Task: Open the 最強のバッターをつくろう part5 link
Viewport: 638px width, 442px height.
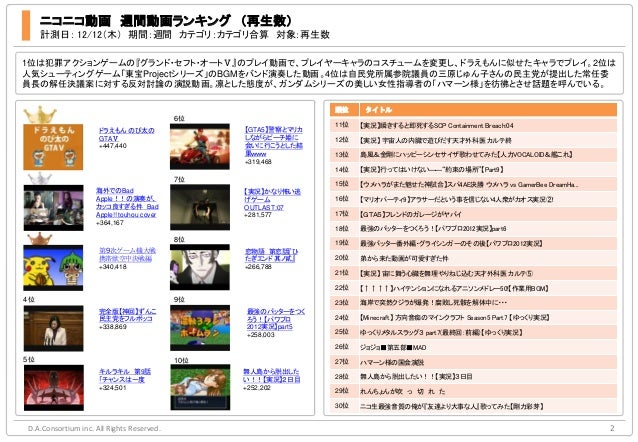Action: (x=275, y=319)
